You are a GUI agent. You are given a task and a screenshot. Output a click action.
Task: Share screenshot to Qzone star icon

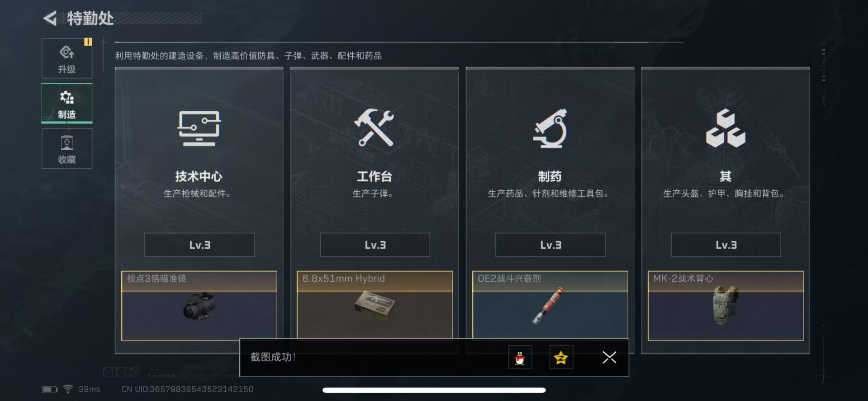coord(561,358)
